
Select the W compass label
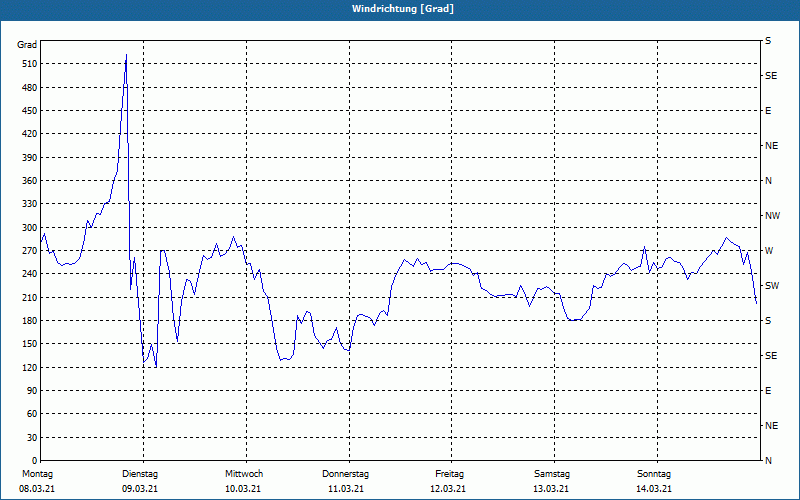769,251
